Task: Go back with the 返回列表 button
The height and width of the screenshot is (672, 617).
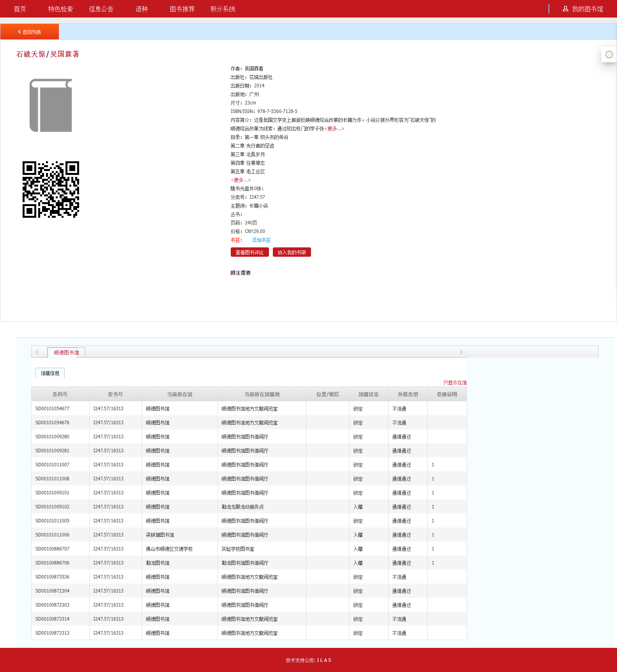Action: pos(30,32)
